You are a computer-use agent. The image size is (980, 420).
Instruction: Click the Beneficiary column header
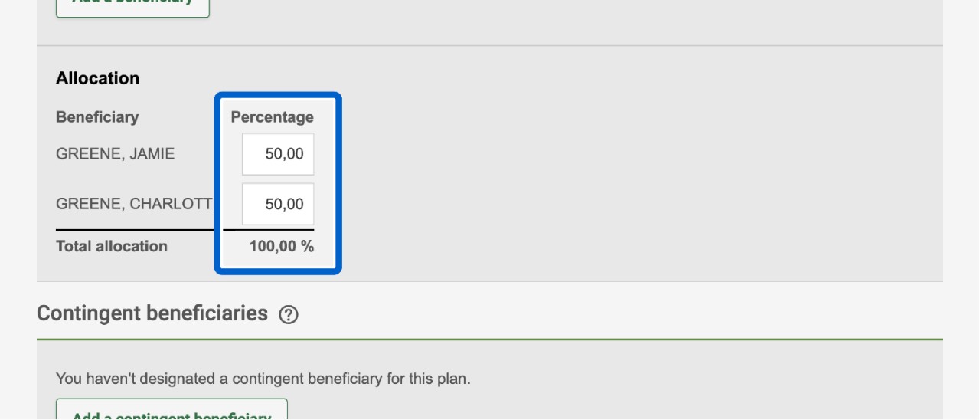click(97, 117)
